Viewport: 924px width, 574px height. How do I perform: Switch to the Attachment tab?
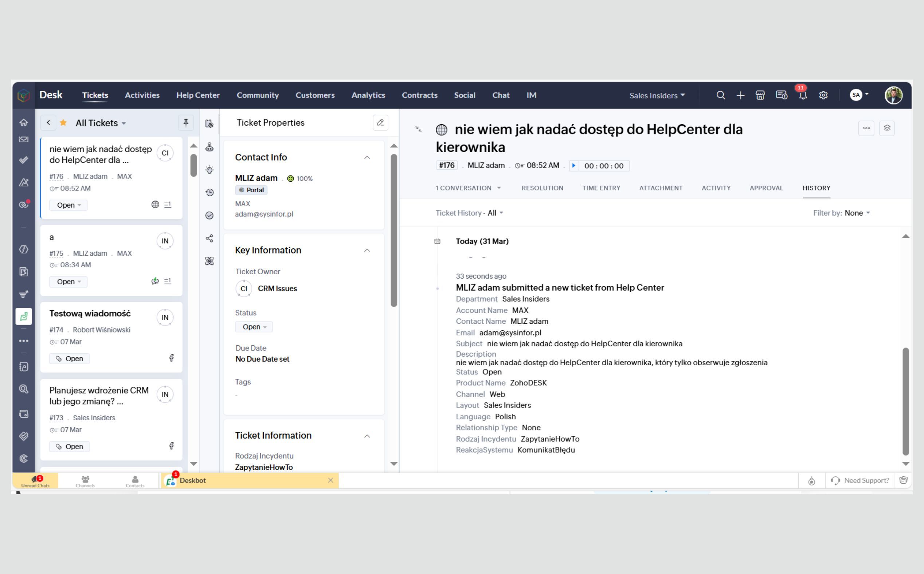click(x=661, y=188)
